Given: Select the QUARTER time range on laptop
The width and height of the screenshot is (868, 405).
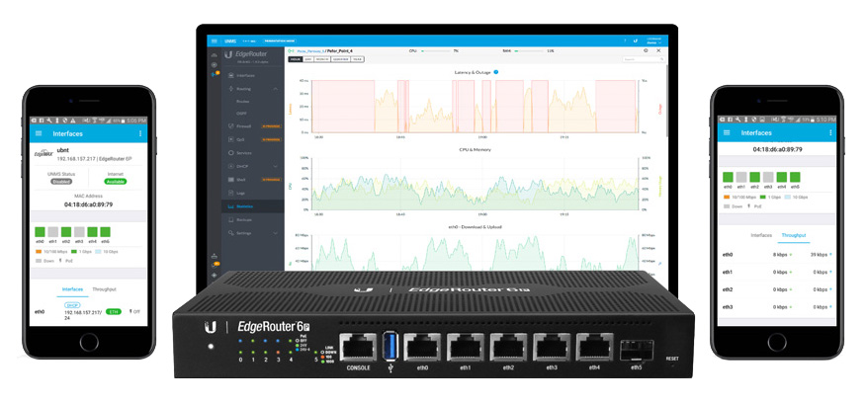Looking at the screenshot, I should tap(340, 58).
